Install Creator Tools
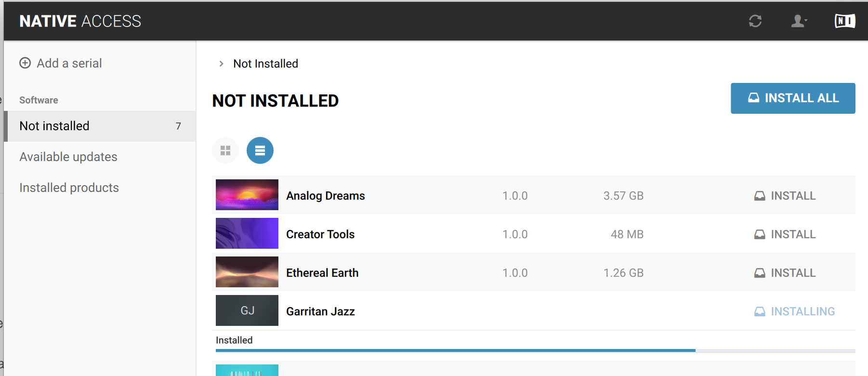The width and height of the screenshot is (868, 376). (785, 234)
